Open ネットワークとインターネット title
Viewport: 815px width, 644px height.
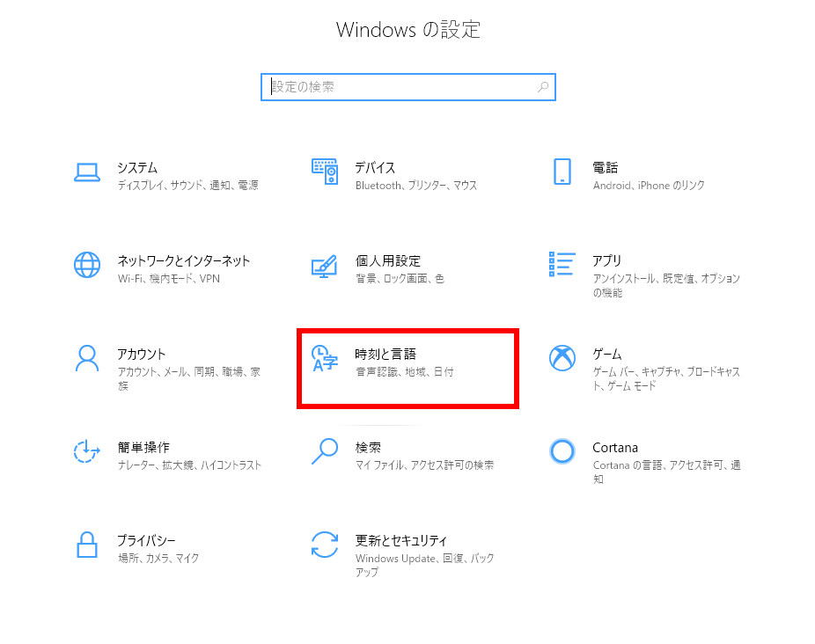point(183,260)
